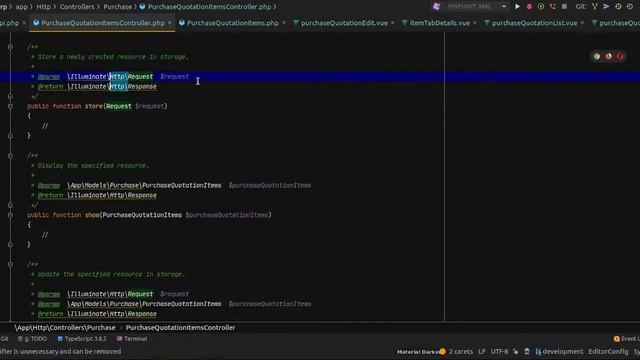Click the Git update project branch icon
Image resolution: width=640 pixels, height=360 pixels.
[595, 7]
